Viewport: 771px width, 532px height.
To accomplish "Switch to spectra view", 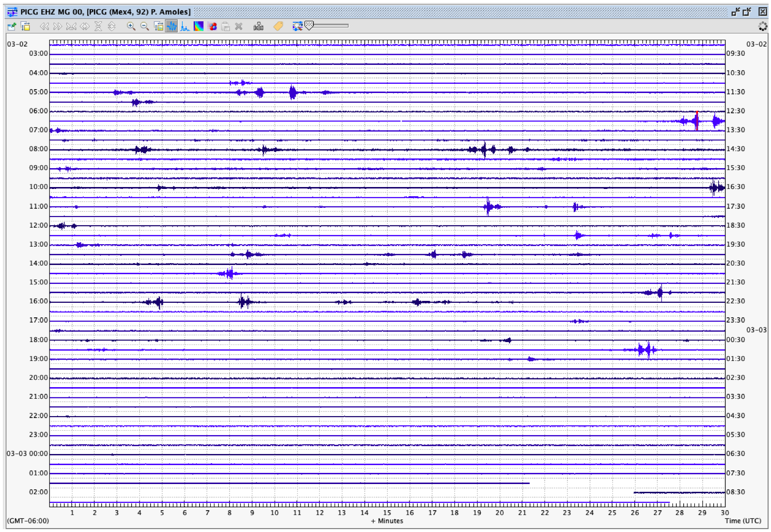I will tap(185, 27).
